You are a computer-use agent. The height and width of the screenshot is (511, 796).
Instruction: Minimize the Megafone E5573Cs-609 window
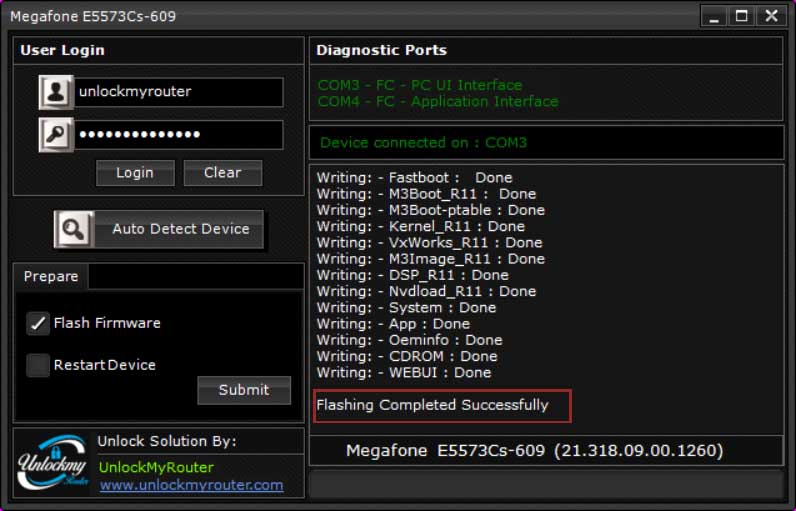point(714,16)
